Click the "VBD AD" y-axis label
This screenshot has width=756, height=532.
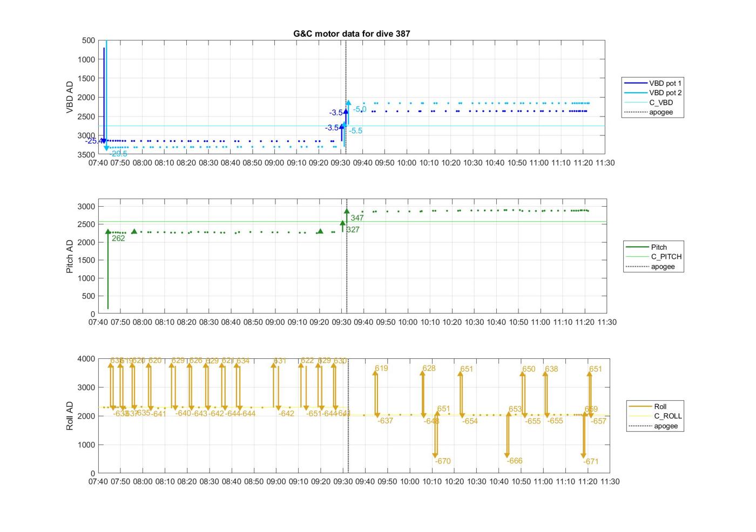point(70,97)
